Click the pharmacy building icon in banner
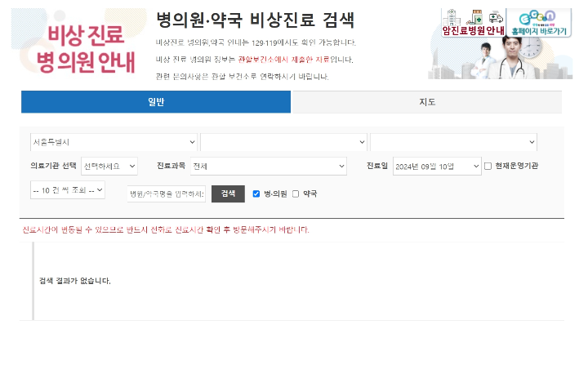This screenshot has height=378, width=588. [474, 17]
